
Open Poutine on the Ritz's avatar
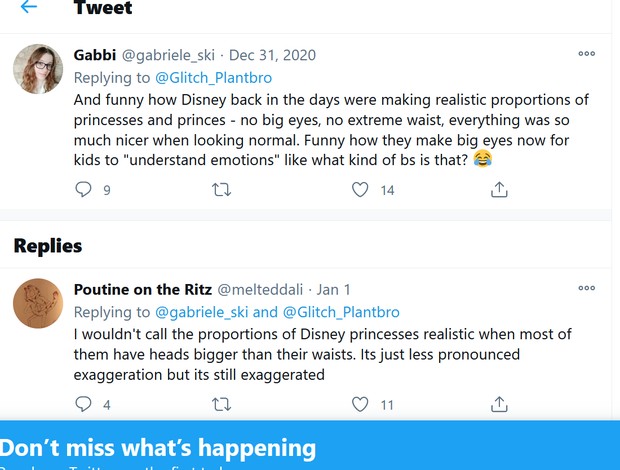point(38,303)
